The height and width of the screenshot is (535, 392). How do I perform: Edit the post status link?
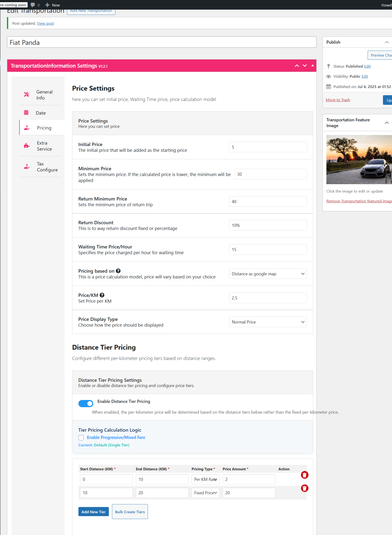pos(367,66)
